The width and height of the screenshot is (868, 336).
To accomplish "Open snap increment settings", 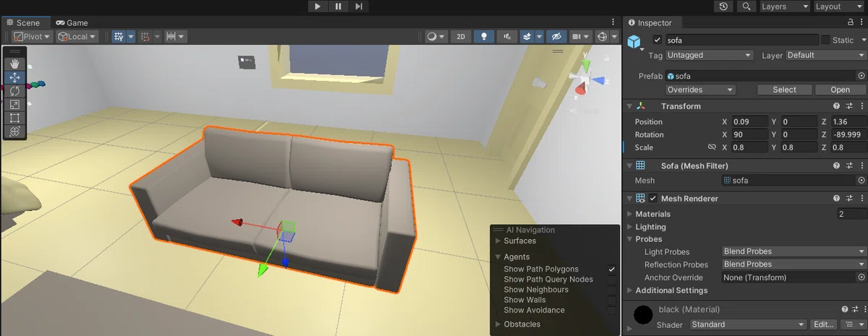I will pos(176,36).
